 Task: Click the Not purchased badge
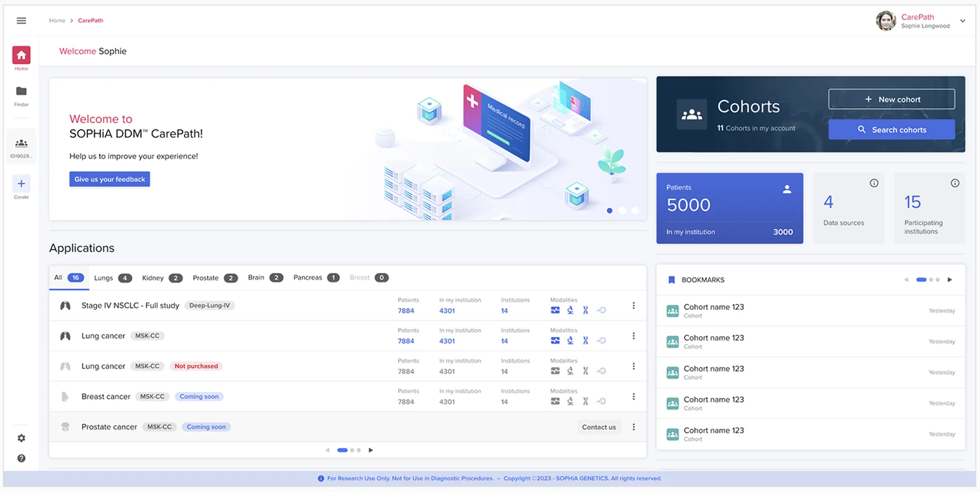[x=196, y=366]
